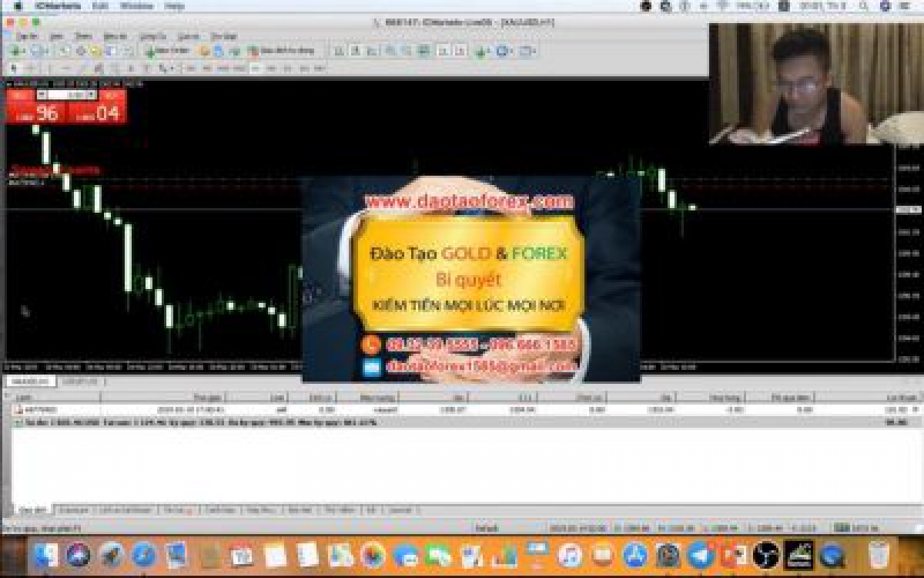The height and width of the screenshot is (578, 924).
Task: Decrease one-click trade volume arrow
Action: point(42,95)
